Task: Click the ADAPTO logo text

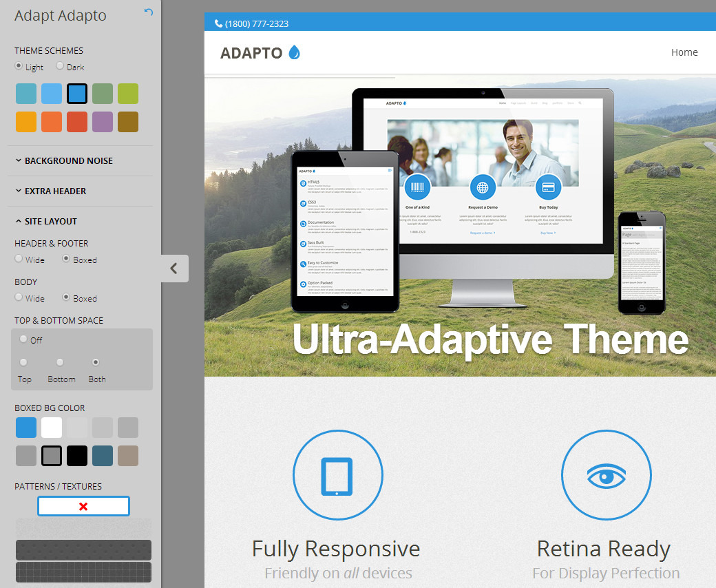Action: [251, 53]
